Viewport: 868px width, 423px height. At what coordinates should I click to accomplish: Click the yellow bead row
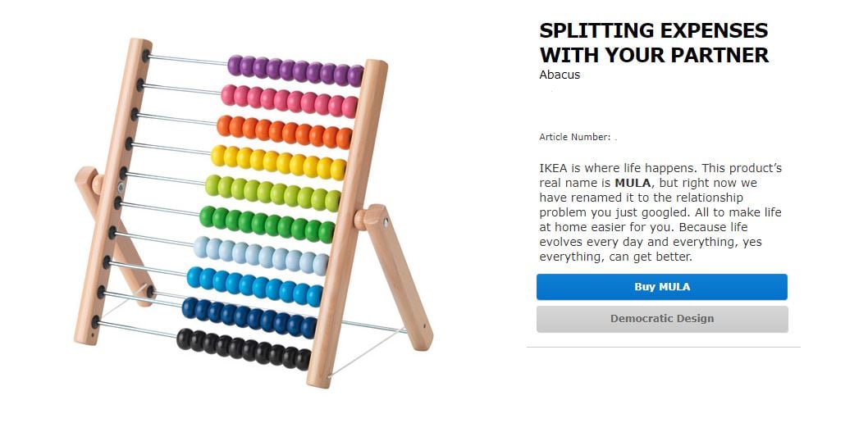tap(278, 162)
